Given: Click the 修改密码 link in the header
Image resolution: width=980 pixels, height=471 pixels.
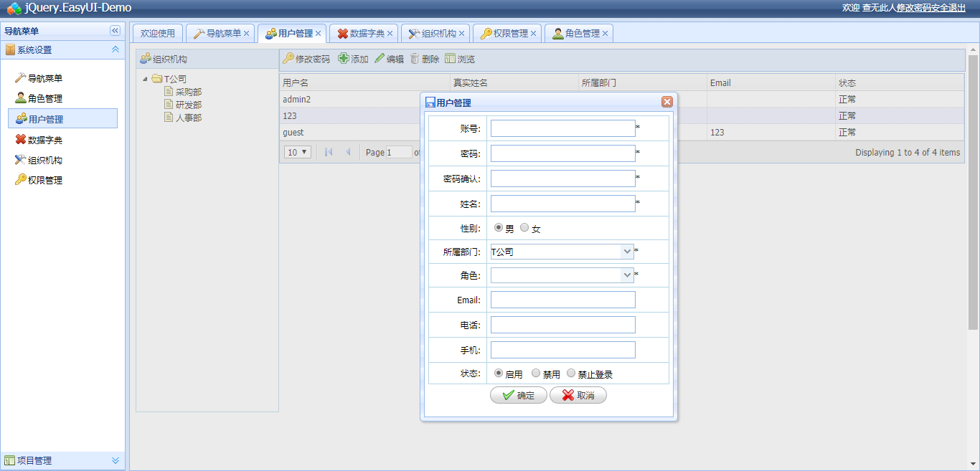Looking at the screenshot, I should [914, 7].
